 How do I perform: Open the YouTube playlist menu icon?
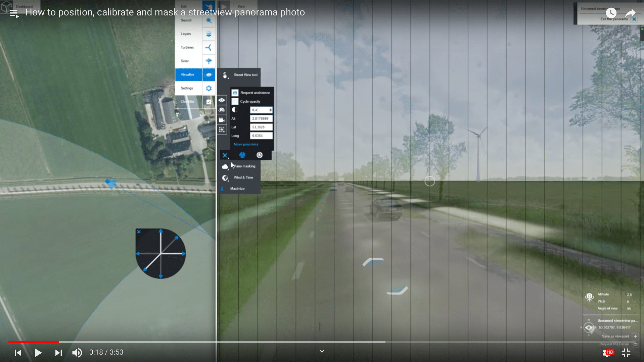[14, 13]
